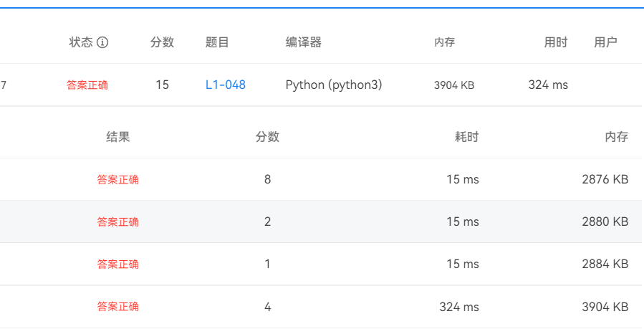The width and height of the screenshot is (644, 329).
Task: Click 答案正确 in the 4-point test case row
Action: (118, 306)
